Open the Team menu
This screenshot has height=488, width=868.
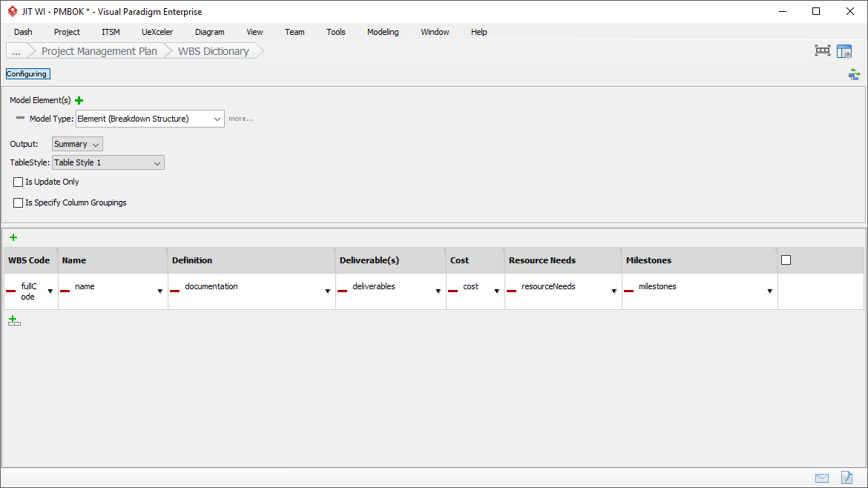(295, 32)
